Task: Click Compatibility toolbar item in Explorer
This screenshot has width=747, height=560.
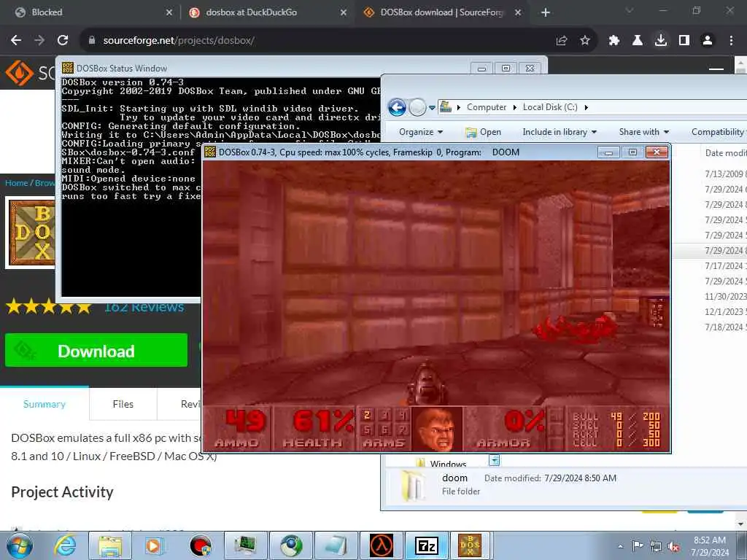Action: pyautogui.click(x=719, y=132)
